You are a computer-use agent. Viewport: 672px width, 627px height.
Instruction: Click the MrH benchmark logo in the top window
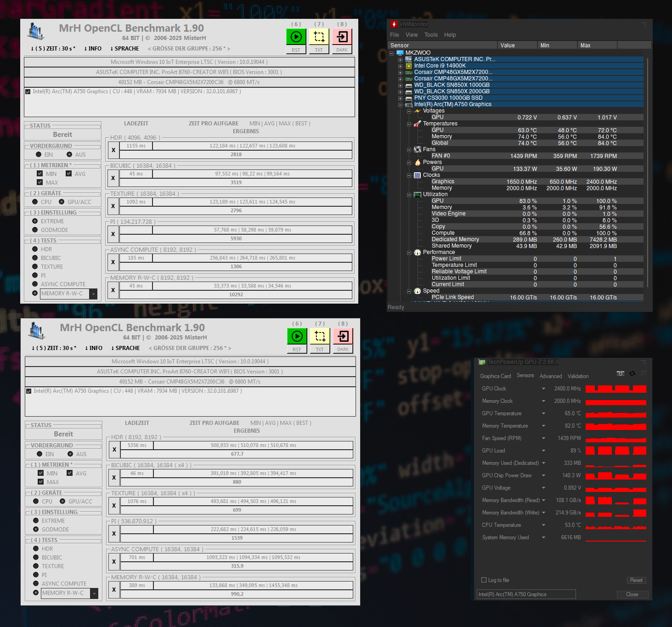(x=36, y=31)
